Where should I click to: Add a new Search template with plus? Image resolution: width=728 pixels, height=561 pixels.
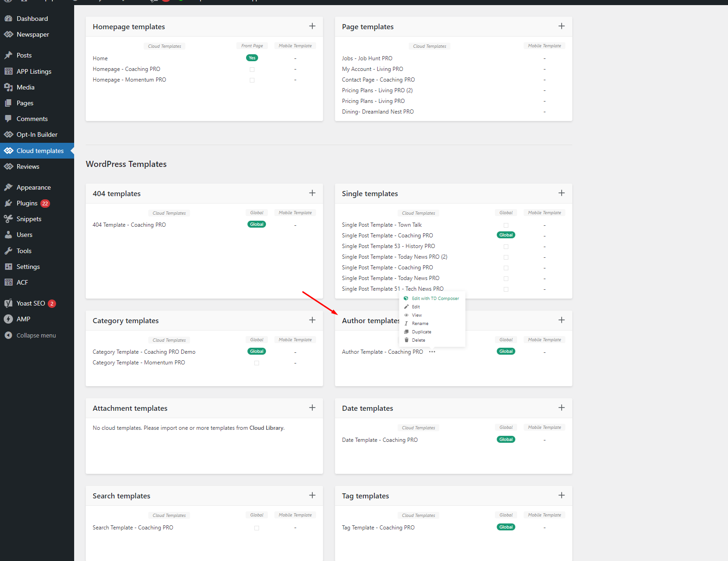[x=312, y=495]
